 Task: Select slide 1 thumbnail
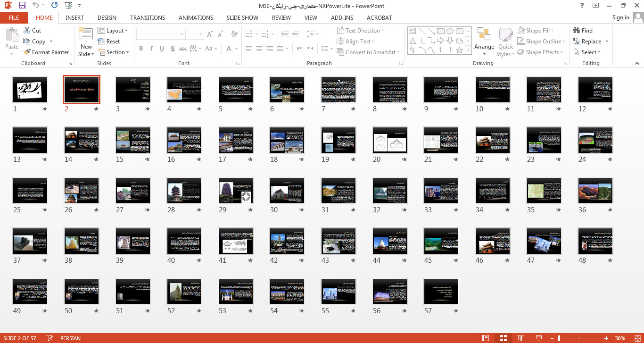pos(30,89)
